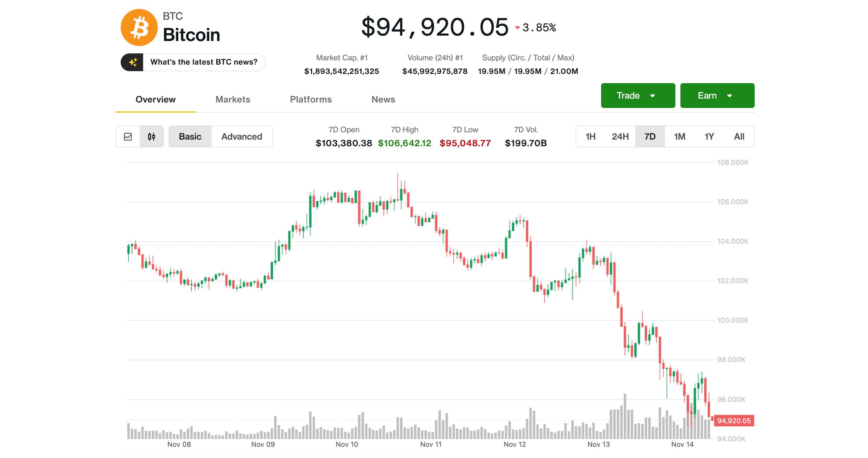Click the 94,920.05 price tag on chart
The width and height of the screenshot is (868, 458).
click(734, 421)
